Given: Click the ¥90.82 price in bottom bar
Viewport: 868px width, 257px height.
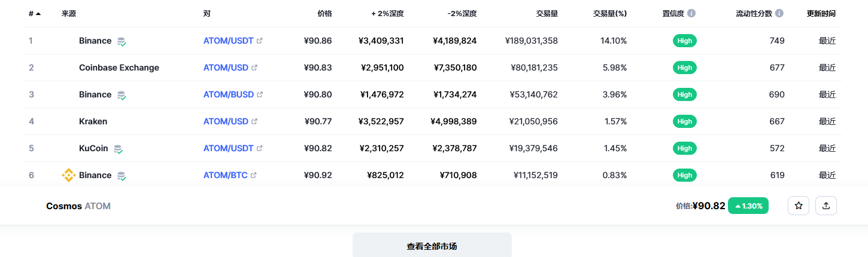Looking at the screenshot, I should [x=709, y=206].
